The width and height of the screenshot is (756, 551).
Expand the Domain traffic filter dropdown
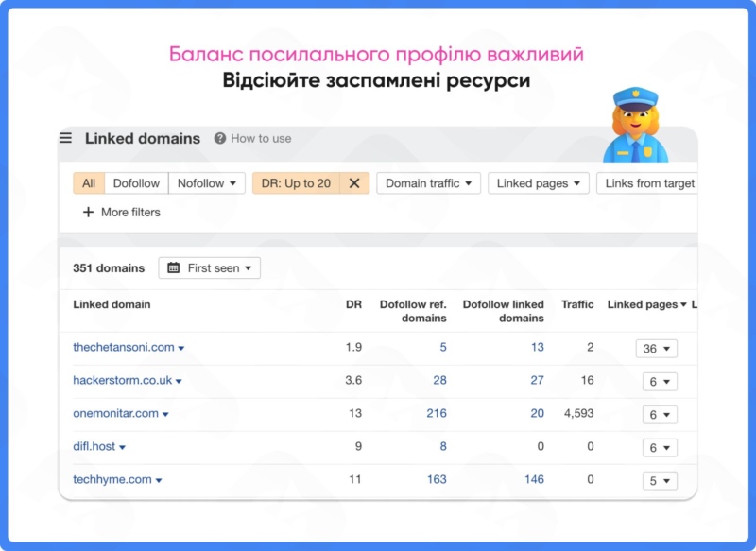pos(428,183)
